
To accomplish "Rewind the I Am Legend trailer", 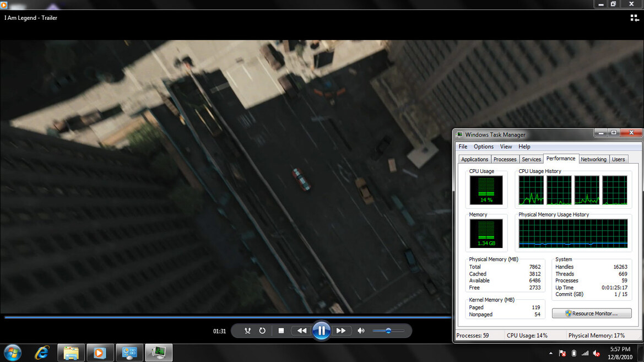I will point(302,331).
